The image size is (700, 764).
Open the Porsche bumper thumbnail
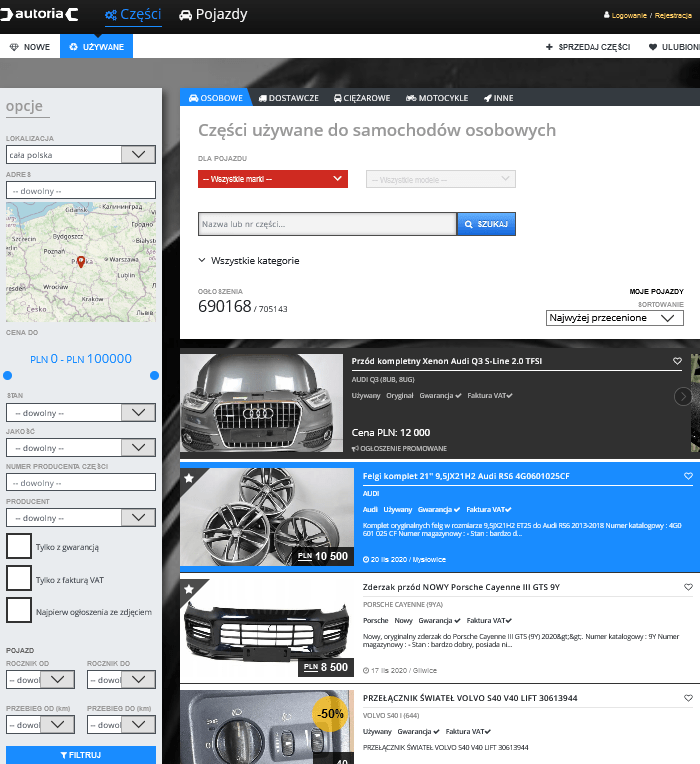point(267,628)
